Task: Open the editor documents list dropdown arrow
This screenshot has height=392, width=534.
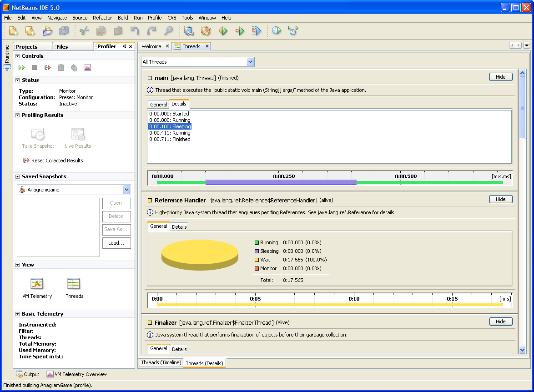Action: (x=527, y=45)
